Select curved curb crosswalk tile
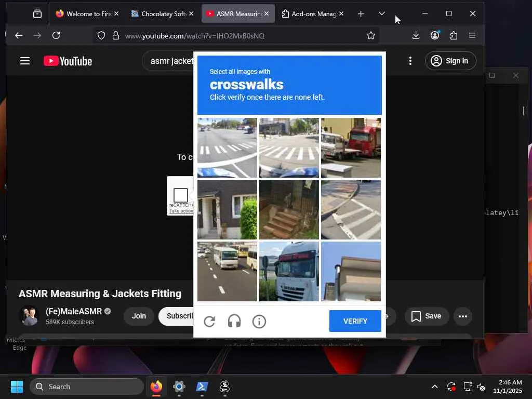This screenshot has height=399, width=532. coord(351,209)
